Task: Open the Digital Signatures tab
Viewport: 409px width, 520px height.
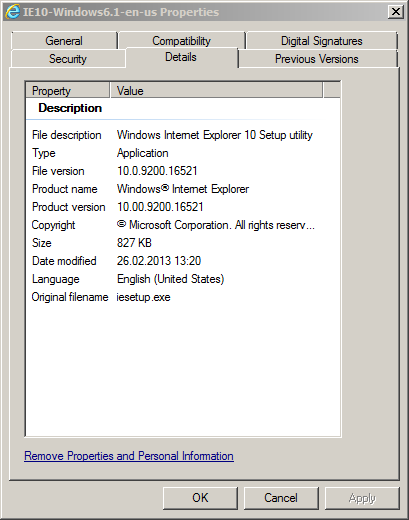Action: 322,41
